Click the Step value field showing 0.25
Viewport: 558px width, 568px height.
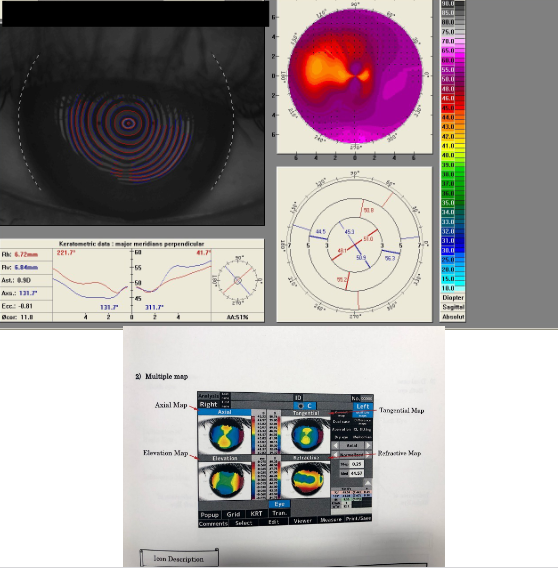pos(357,464)
